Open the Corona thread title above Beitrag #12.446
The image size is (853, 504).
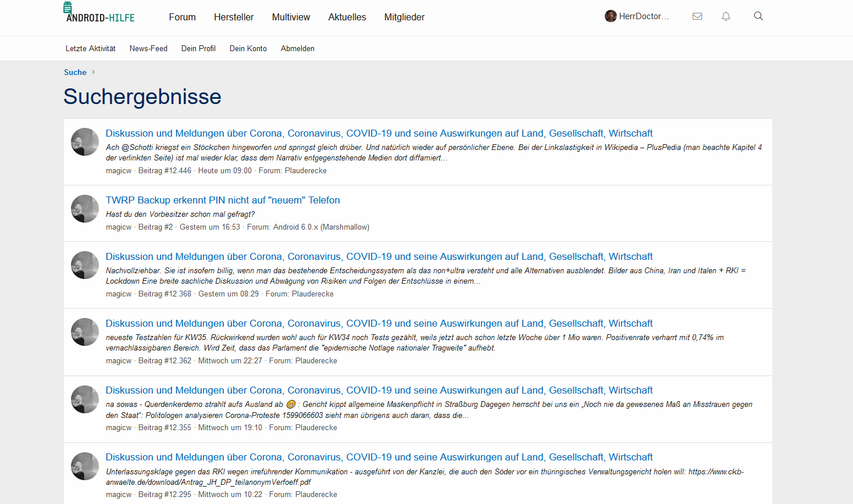pos(379,133)
